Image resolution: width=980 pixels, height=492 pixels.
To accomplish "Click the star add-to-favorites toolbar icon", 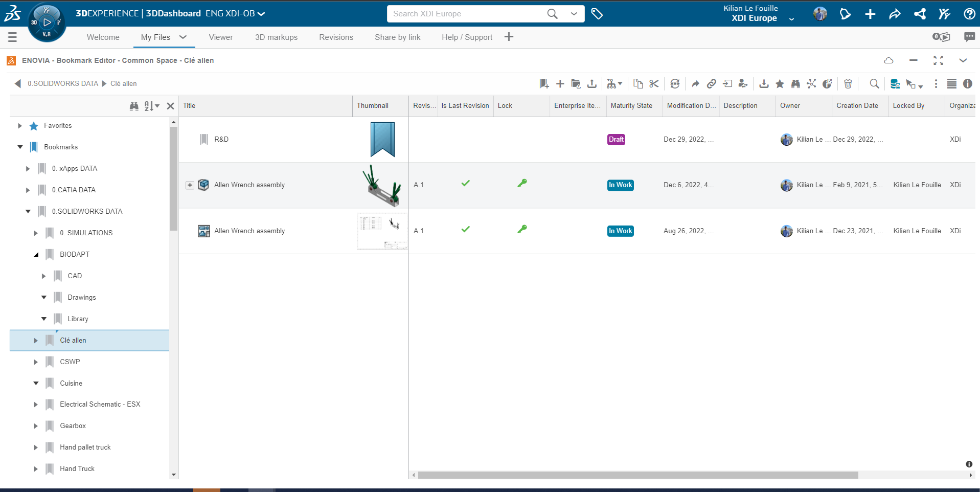I will click(780, 84).
